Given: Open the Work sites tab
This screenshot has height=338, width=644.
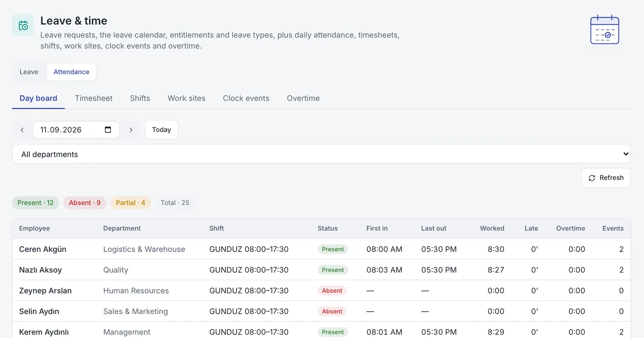Looking at the screenshot, I should pyautogui.click(x=186, y=98).
